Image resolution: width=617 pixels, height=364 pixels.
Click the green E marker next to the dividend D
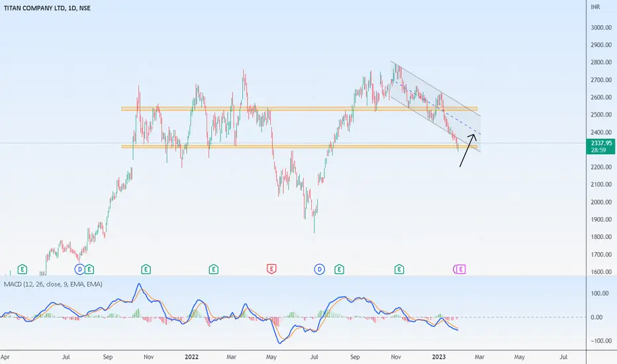point(89,269)
